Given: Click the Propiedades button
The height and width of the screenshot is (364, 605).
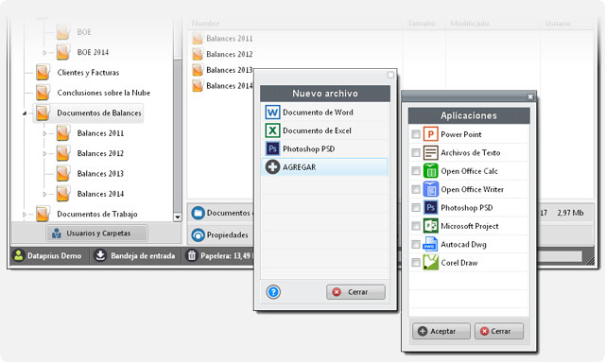Looking at the screenshot, I should click(x=220, y=234).
